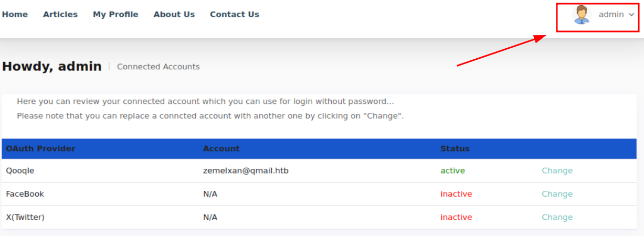This screenshot has width=644, height=236.
Task: Open My Profile in navigation
Action: click(115, 14)
